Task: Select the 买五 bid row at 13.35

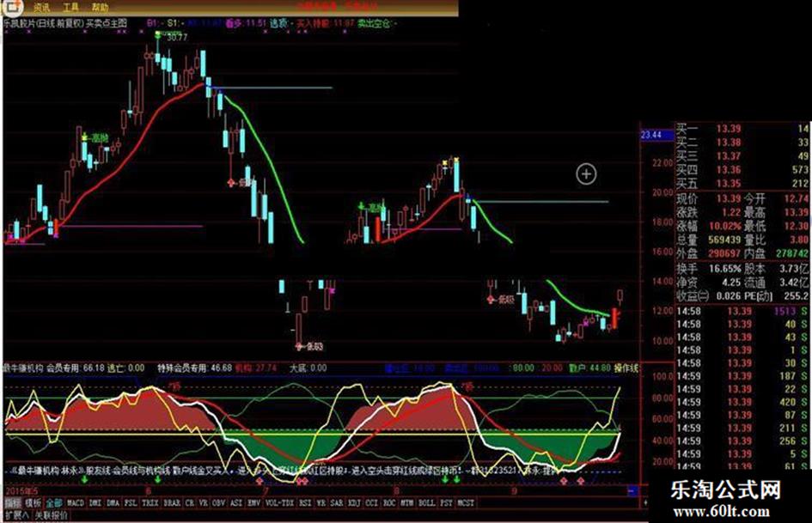Action: pyautogui.click(x=743, y=183)
